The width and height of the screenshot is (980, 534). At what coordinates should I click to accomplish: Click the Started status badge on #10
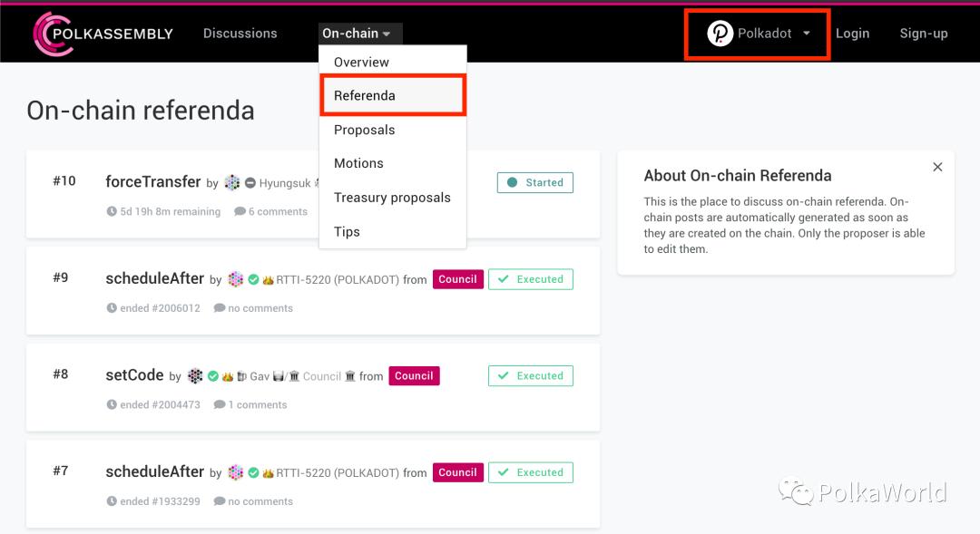[x=535, y=182]
